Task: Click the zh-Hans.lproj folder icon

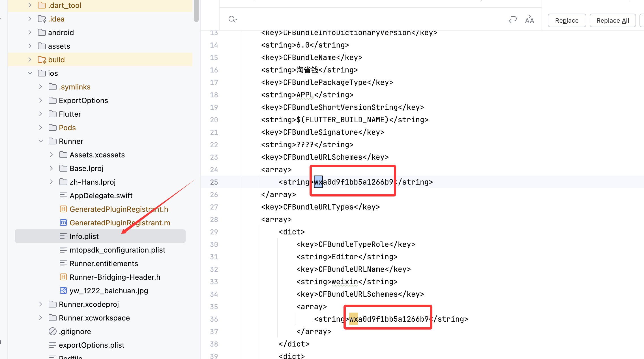Action: click(x=63, y=182)
